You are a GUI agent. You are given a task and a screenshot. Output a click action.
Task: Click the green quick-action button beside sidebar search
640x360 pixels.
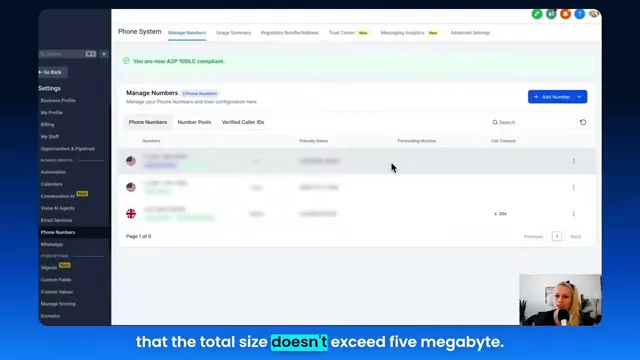point(104,54)
